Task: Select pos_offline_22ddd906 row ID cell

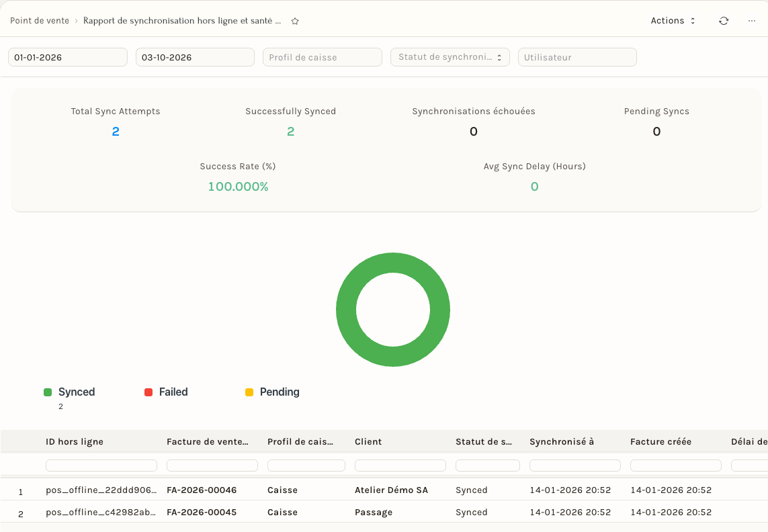Action: (x=101, y=490)
